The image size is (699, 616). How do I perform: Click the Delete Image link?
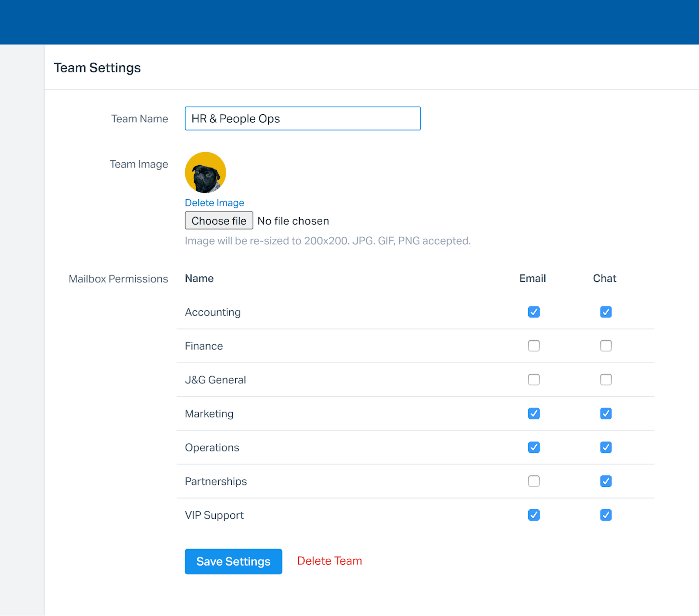click(x=214, y=203)
